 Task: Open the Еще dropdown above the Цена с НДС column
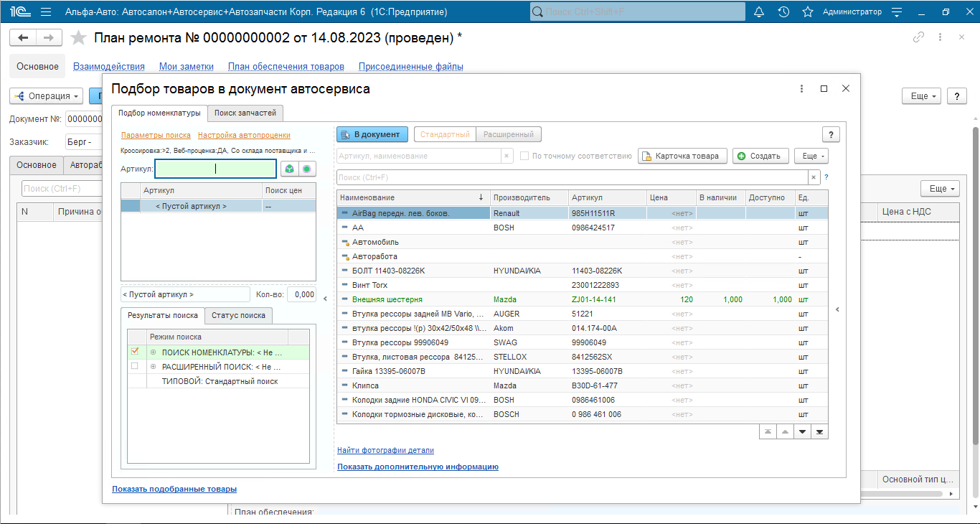940,189
